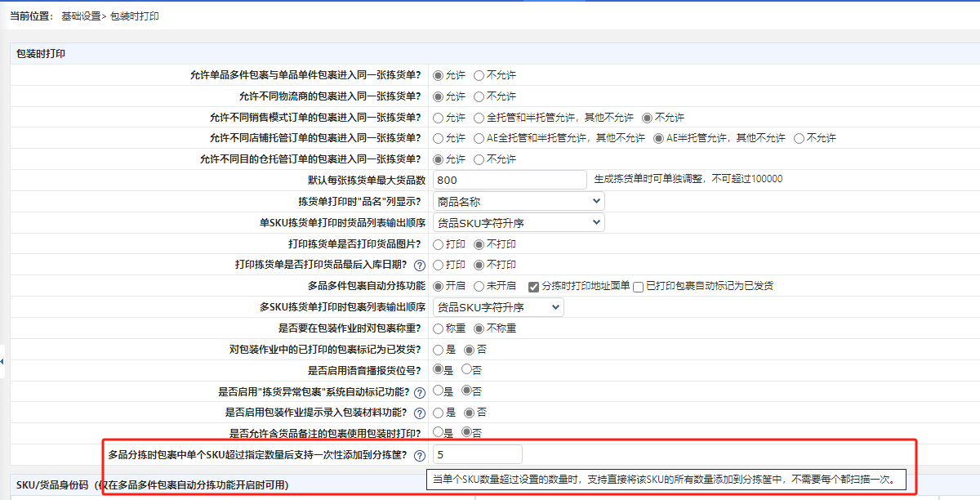Check 已打印包裹自动标记为已发货 checkbox
The image size is (980, 500).
coord(639,286)
